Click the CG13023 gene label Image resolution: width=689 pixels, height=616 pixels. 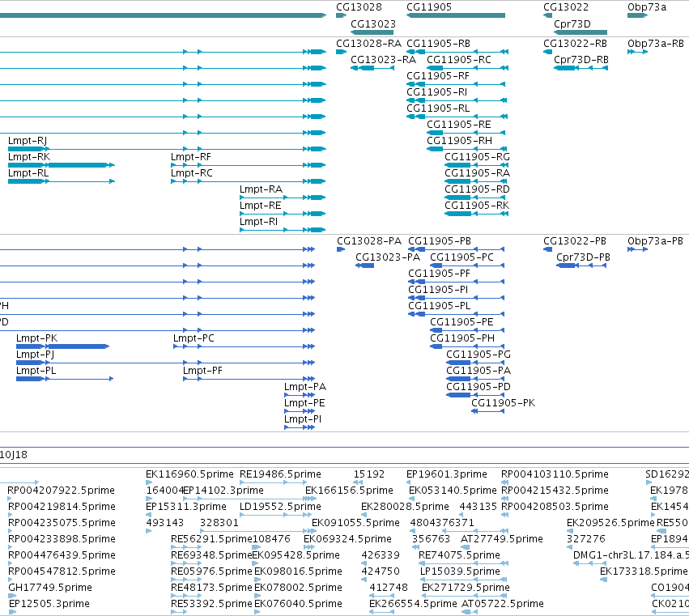(373, 23)
